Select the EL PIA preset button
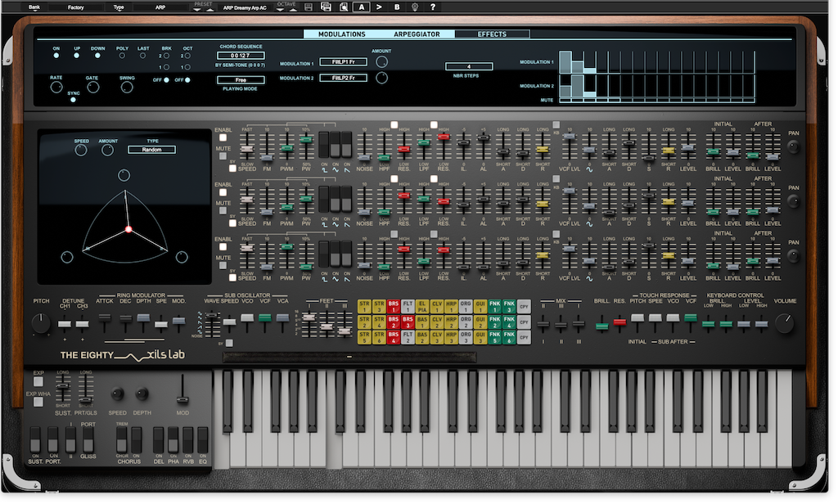 (x=422, y=306)
